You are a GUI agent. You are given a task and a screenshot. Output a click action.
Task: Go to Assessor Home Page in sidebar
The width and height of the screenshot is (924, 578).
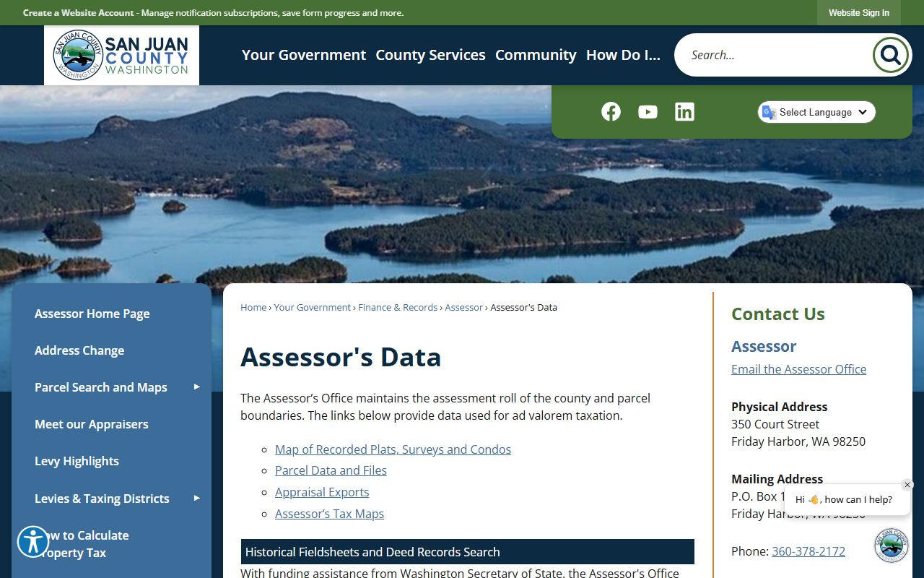pyautogui.click(x=92, y=314)
